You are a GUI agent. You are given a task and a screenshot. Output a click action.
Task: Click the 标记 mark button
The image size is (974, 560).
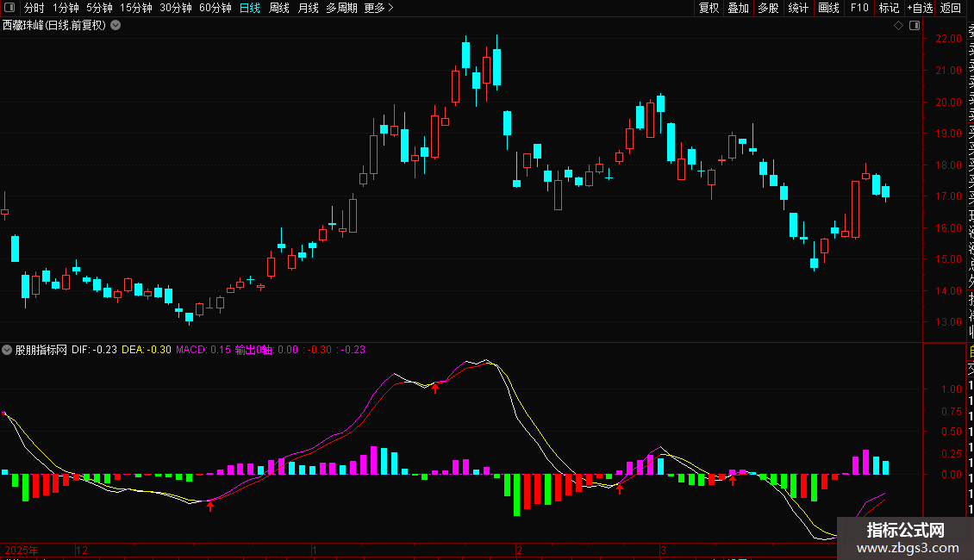point(889,8)
